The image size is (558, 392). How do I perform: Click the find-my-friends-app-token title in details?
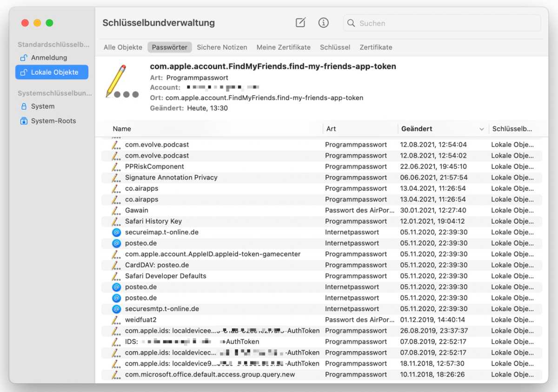[273, 66]
